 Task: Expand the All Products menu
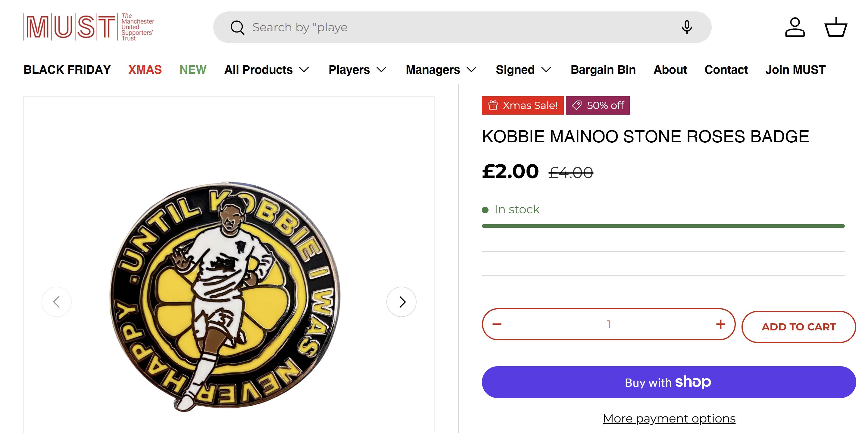pos(267,70)
